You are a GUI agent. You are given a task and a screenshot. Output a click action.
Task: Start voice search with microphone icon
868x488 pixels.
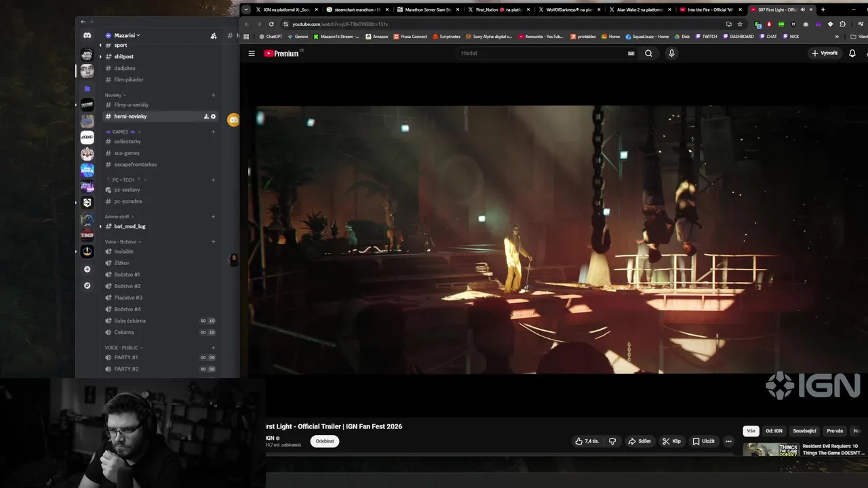coord(671,54)
